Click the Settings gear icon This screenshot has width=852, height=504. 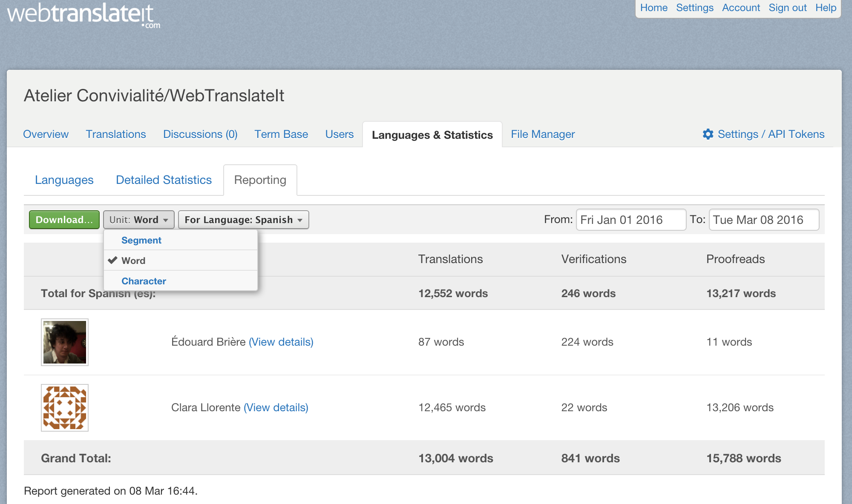tap(708, 134)
